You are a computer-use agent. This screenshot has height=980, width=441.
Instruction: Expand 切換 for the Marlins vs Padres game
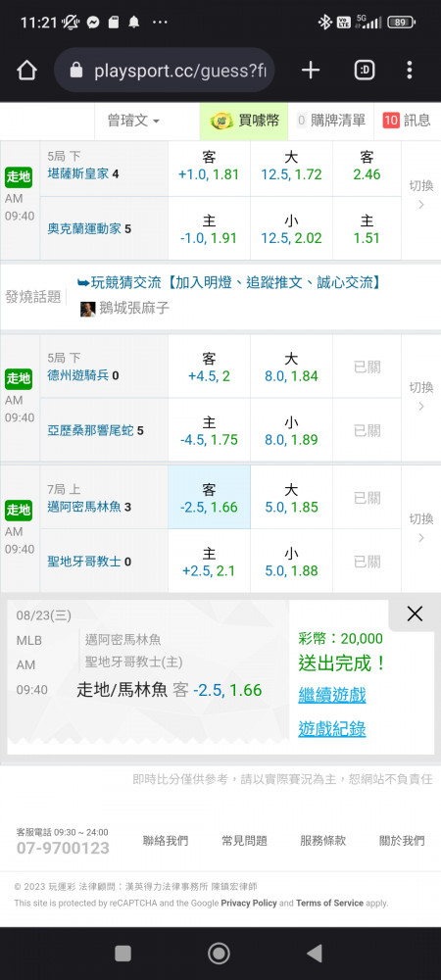[x=421, y=528]
